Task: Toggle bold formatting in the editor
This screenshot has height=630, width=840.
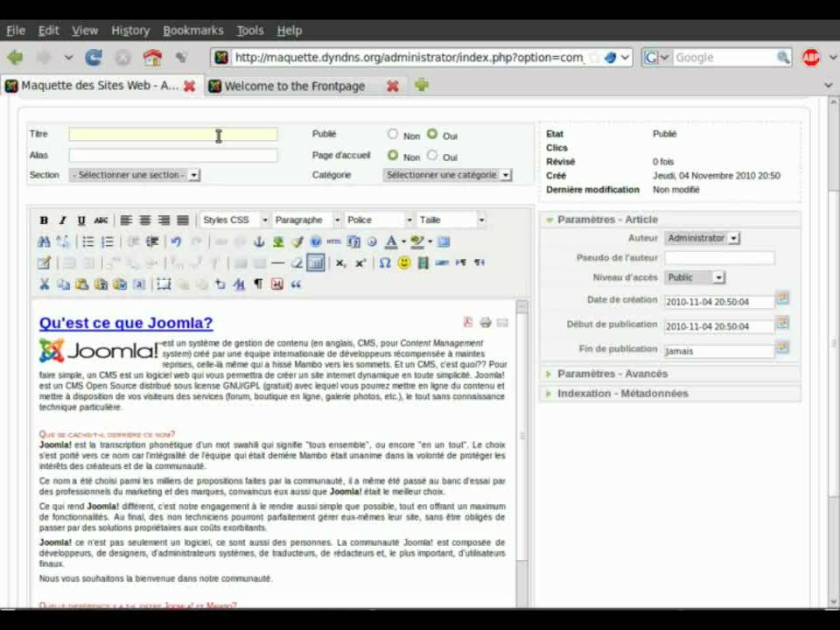Action: tap(44, 220)
